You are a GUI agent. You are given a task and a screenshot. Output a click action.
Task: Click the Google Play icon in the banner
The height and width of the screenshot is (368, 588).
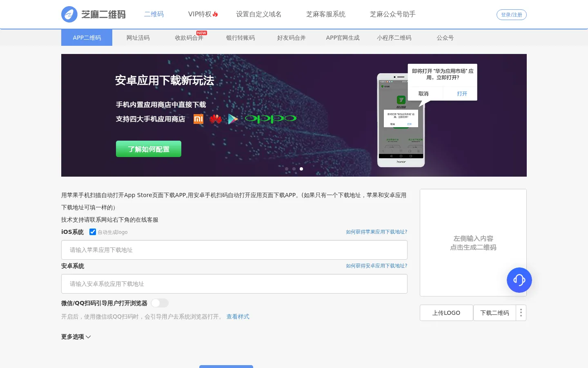(x=233, y=119)
